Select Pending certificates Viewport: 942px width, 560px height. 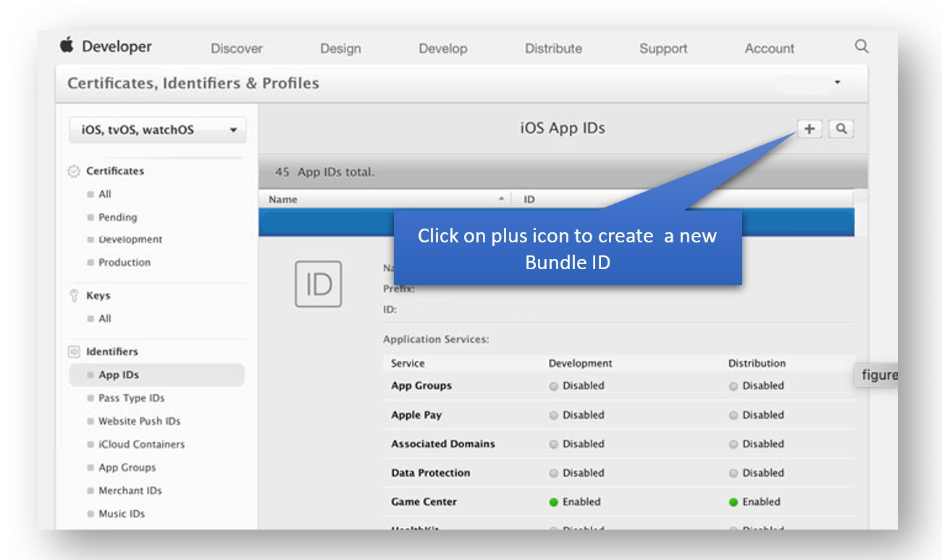coord(117,217)
